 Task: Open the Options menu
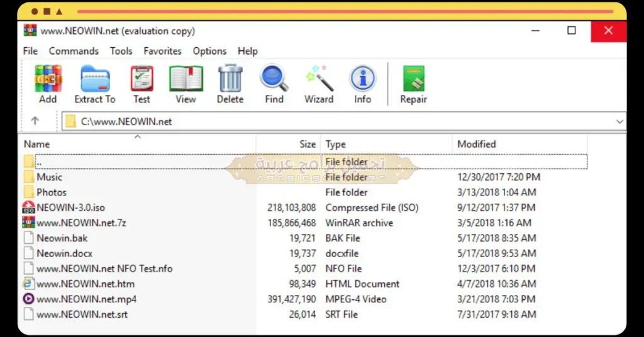[210, 51]
